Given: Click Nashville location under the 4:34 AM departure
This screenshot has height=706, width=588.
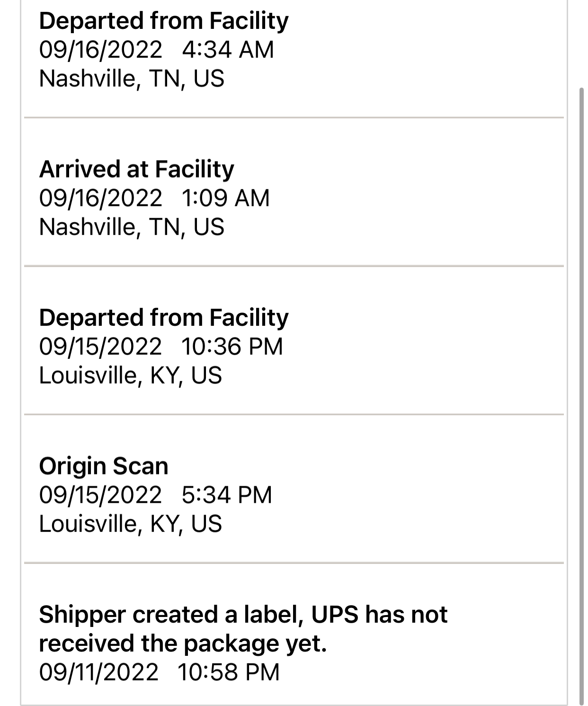Looking at the screenshot, I should tap(131, 79).
